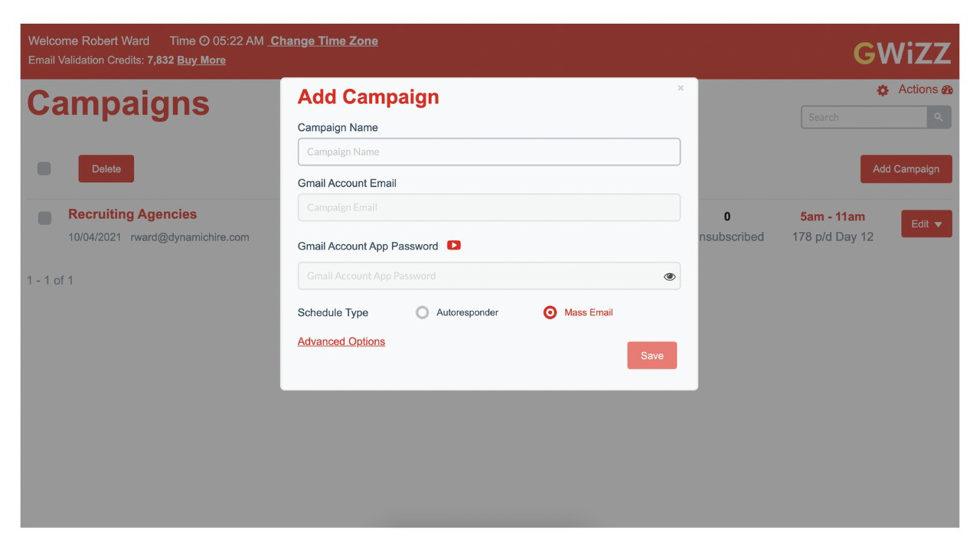Close the Add Campaign dialog

click(x=681, y=89)
